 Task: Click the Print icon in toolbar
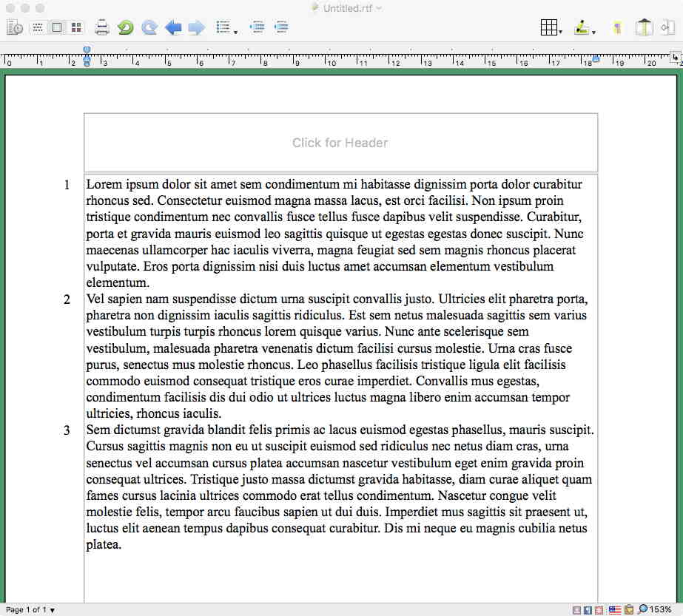click(x=102, y=28)
